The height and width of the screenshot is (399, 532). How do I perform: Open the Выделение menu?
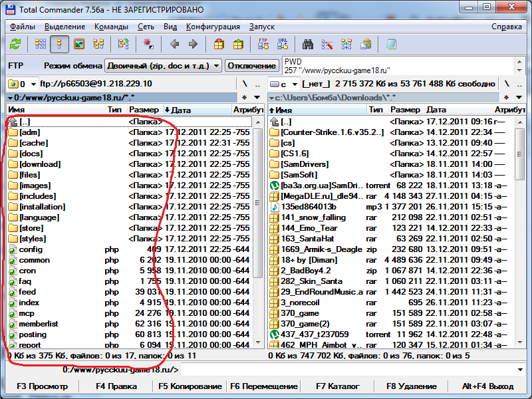point(65,27)
